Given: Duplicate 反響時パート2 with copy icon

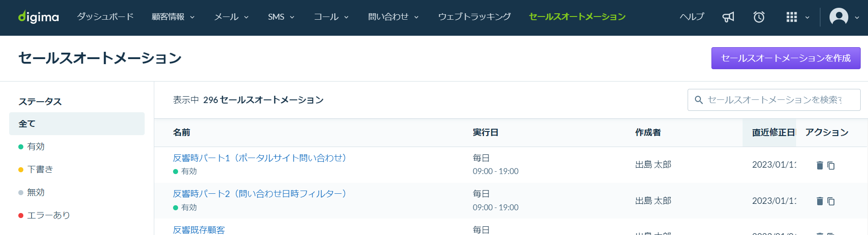Looking at the screenshot, I should coord(831,201).
